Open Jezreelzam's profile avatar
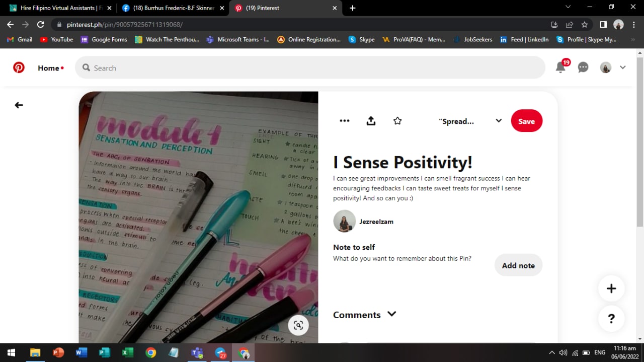The image size is (644, 362). 345,221
